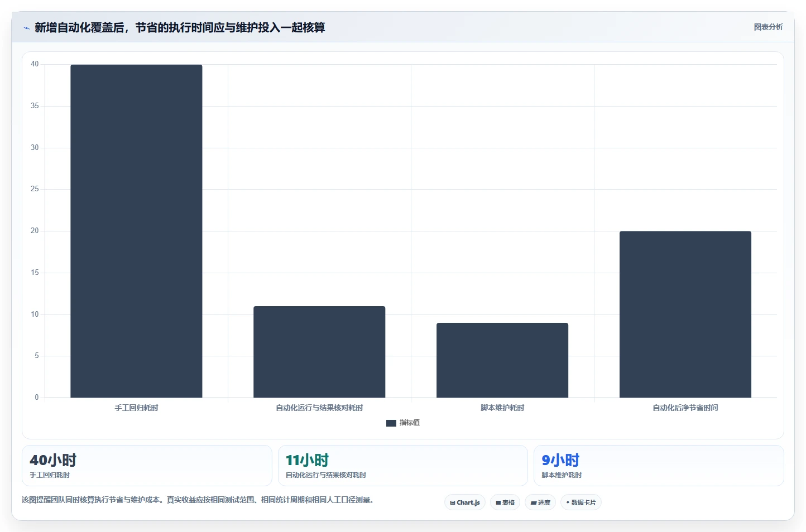The image size is (806, 532).
Task: Click the 自动化运行与结果核对耗时 bar
Action: [319, 352]
